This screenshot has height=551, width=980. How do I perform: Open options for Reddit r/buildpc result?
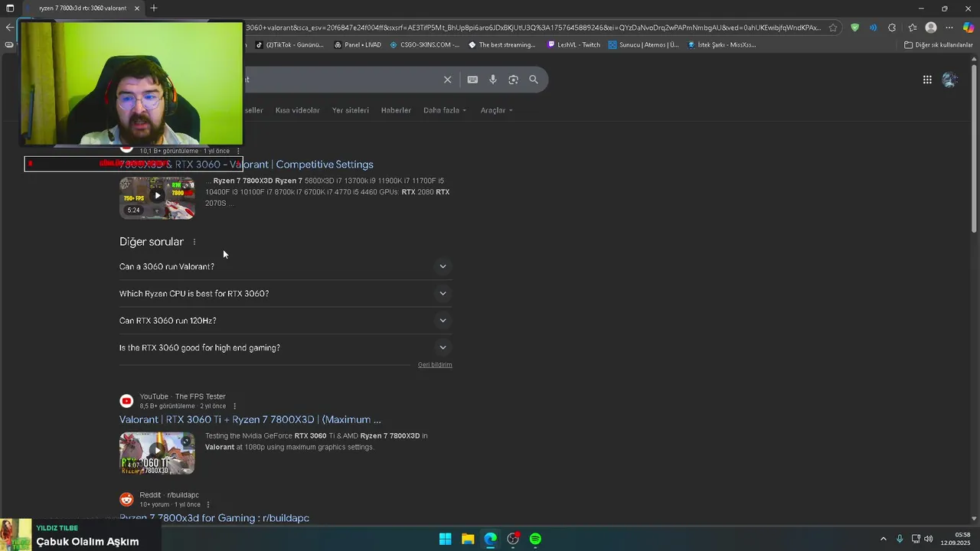(207, 505)
